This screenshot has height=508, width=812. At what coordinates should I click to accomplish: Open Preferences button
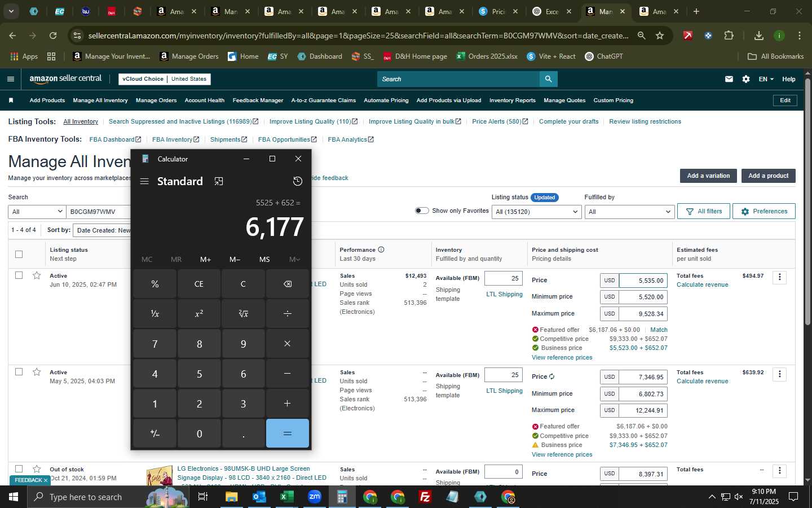(x=764, y=211)
